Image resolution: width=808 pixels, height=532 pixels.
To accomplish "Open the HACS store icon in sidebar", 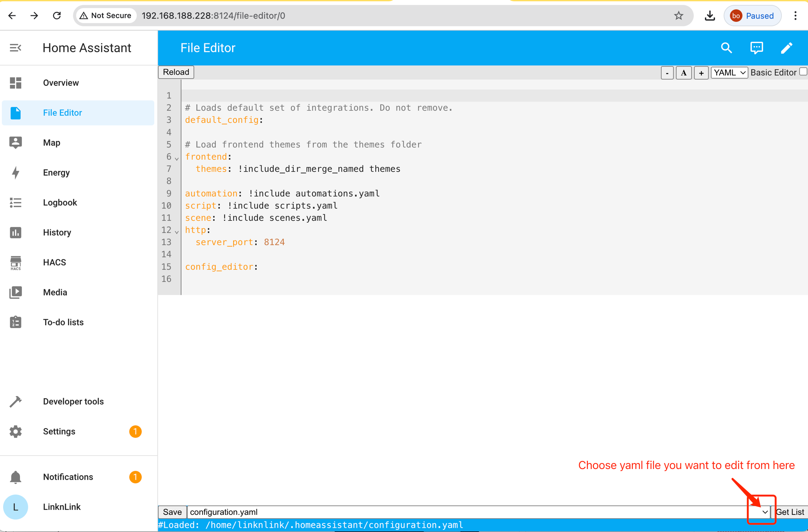I will 15,262.
